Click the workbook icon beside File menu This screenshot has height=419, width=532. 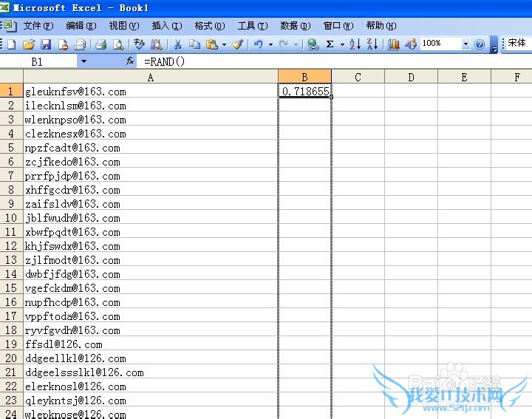(10, 26)
